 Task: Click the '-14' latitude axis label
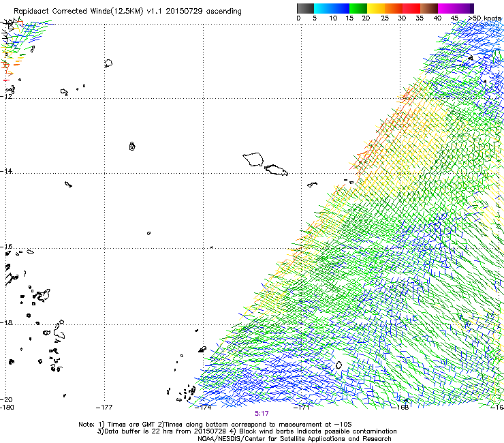(6, 171)
